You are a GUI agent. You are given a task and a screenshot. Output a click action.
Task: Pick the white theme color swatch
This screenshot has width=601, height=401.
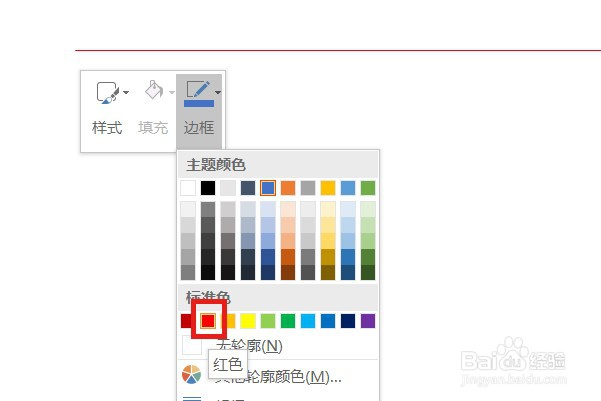tap(188, 188)
